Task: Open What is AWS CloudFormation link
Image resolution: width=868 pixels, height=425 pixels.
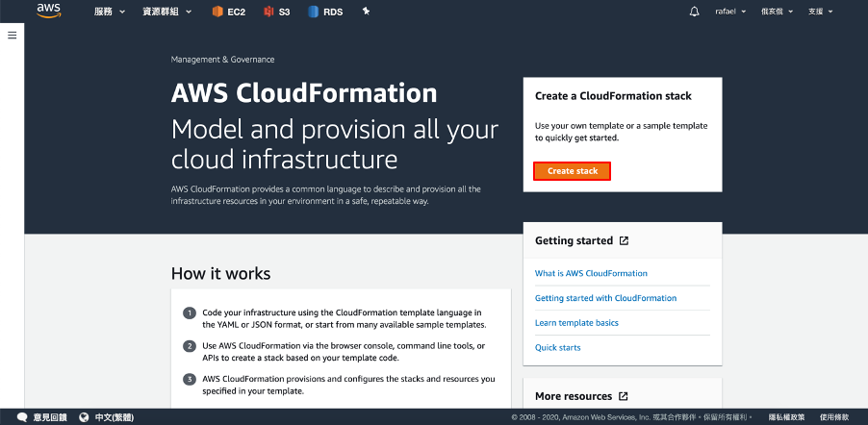Action: [591, 273]
